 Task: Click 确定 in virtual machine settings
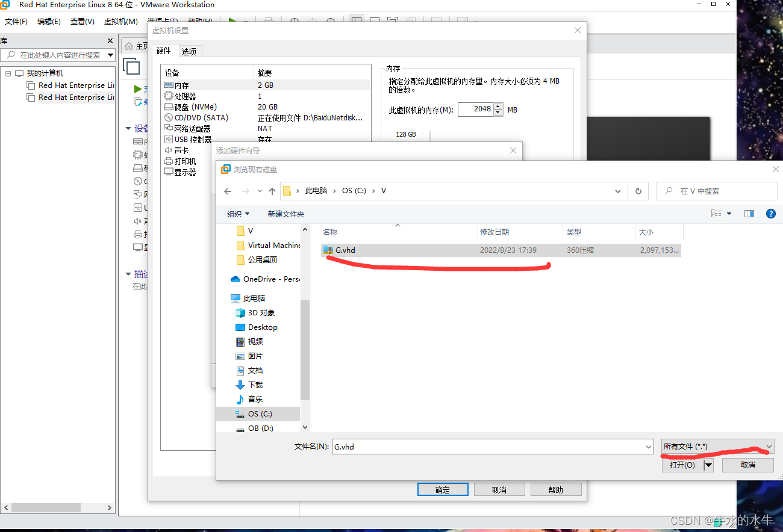point(443,490)
